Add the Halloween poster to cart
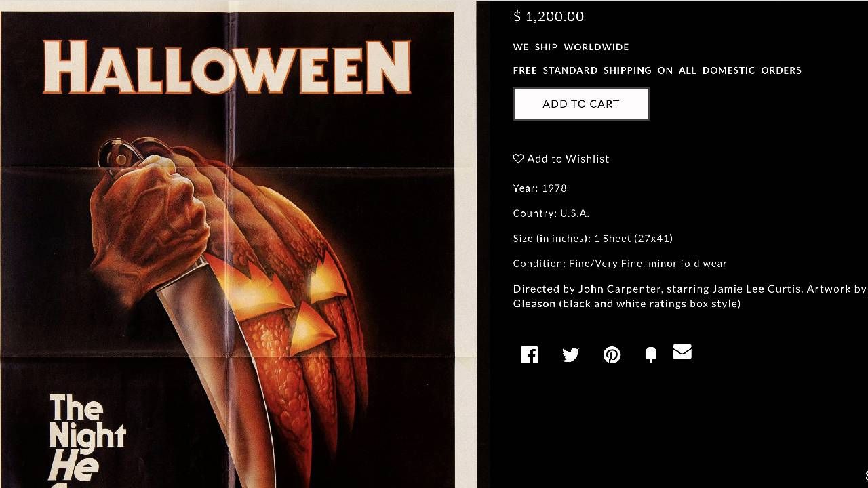Image resolution: width=868 pixels, height=488 pixels. 581,104
